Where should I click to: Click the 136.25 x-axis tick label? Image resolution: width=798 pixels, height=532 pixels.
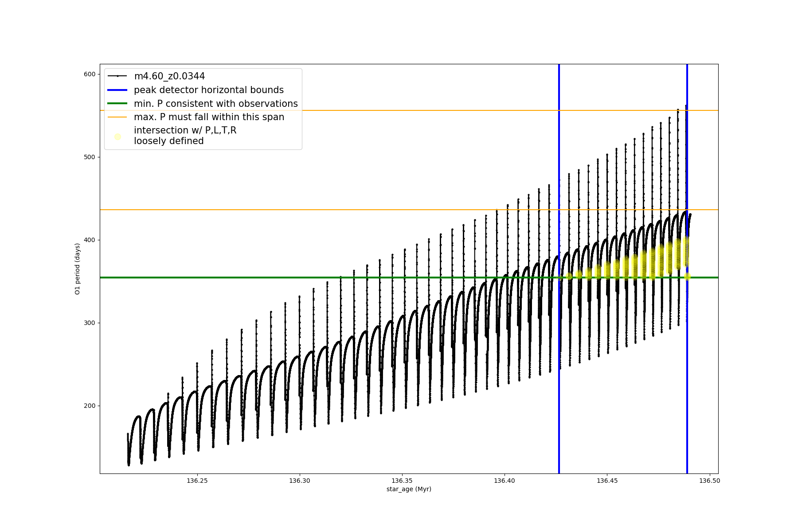197,481
